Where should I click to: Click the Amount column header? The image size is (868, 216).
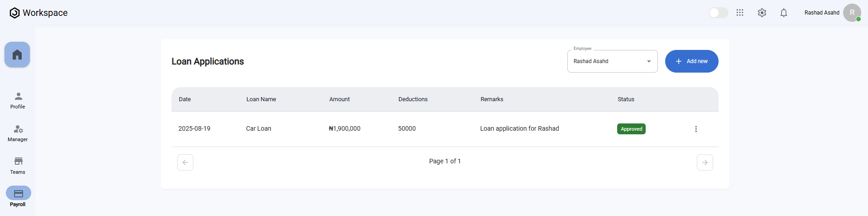340,99
